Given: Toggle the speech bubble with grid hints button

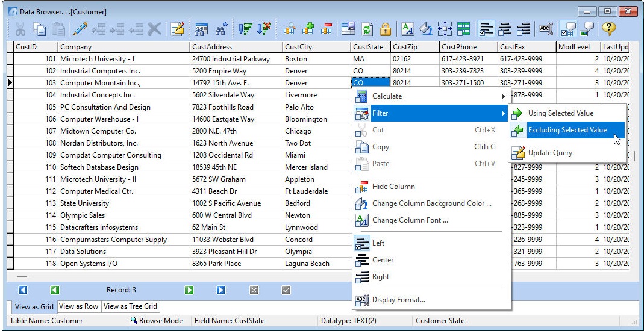Looking at the screenshot, I should 569,29.
